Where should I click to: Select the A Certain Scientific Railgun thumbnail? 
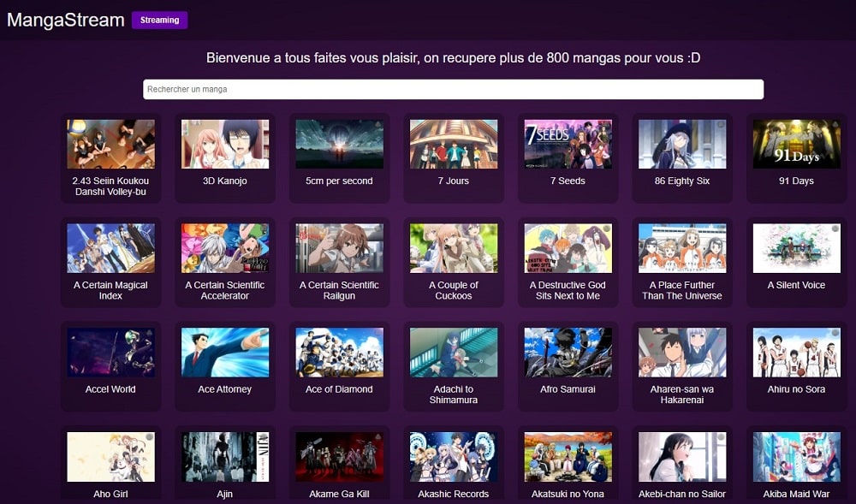[x=339, y=248]
